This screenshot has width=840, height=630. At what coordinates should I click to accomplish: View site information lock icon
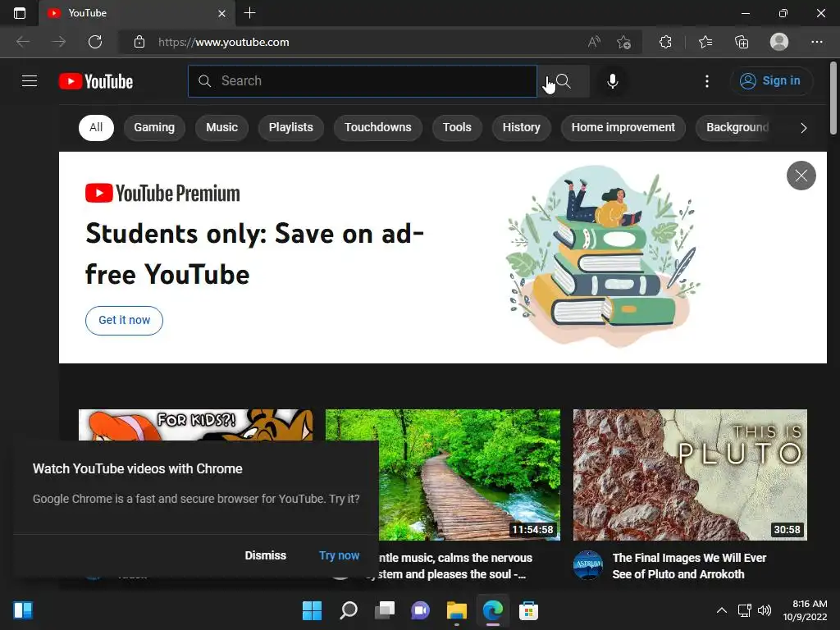click(139, 42)
